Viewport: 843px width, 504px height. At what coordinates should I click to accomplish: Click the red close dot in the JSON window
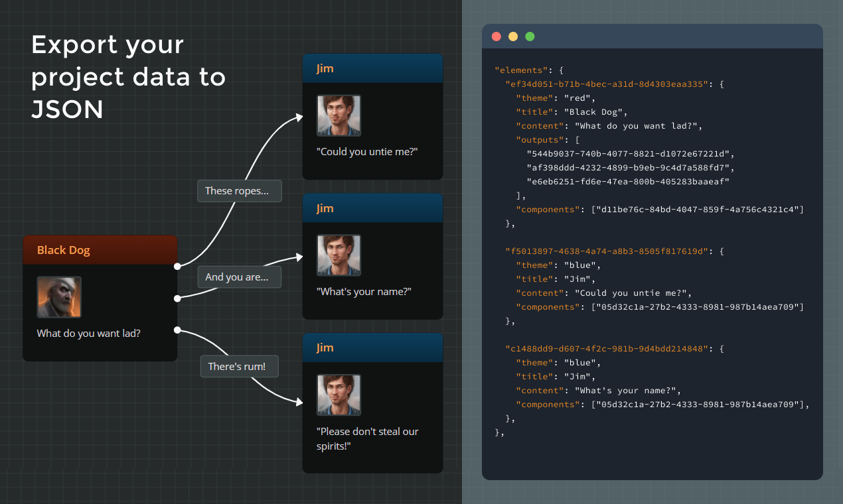click(497, 36)
